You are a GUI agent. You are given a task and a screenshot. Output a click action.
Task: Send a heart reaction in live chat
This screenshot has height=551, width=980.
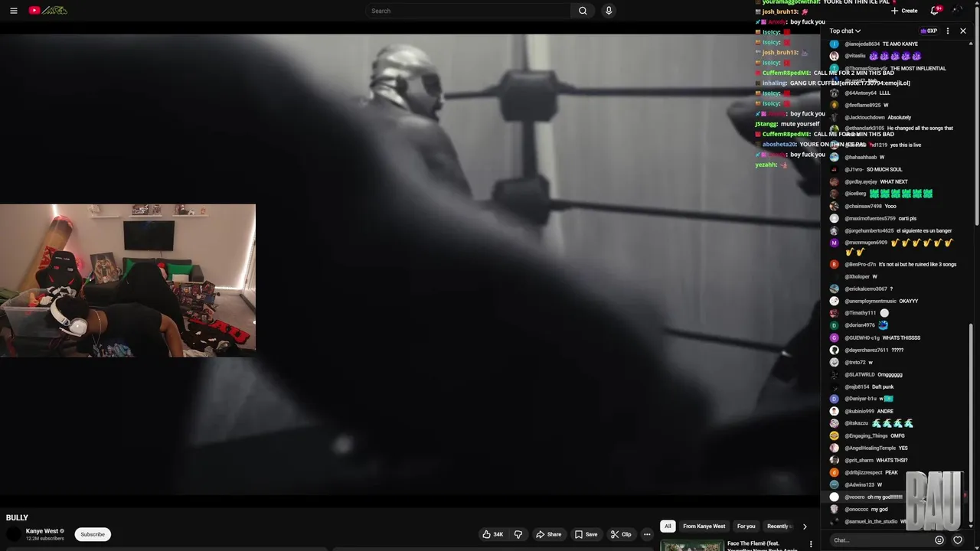point(958,540)
